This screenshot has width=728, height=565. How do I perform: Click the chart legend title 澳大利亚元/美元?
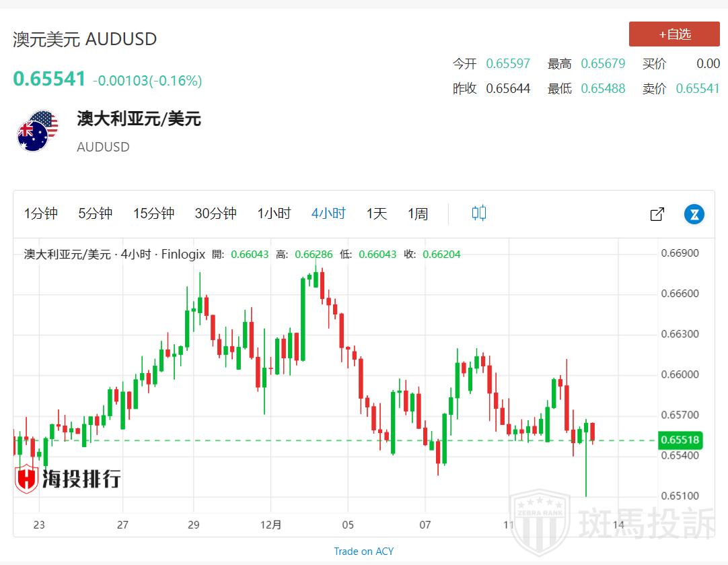click(67, 255)
